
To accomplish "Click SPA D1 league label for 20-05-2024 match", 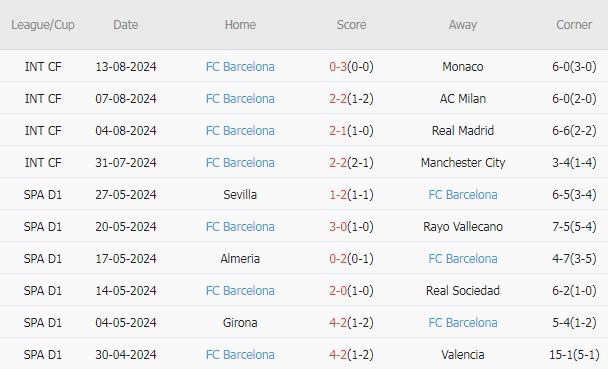I will [43, 226].
